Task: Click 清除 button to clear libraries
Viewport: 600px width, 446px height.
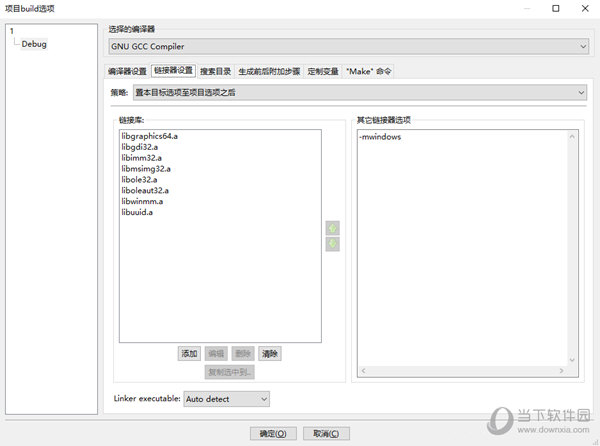Action: [269, 353]
